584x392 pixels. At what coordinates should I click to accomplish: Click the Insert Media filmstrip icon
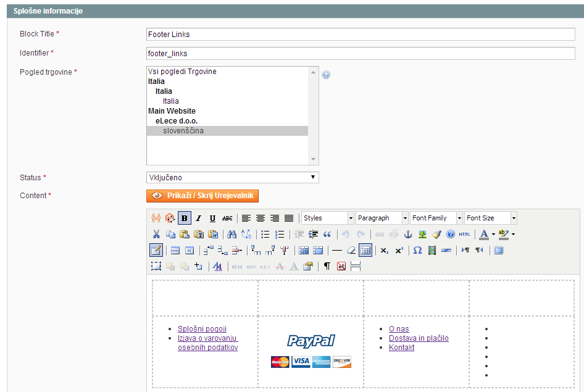(432, 250)
